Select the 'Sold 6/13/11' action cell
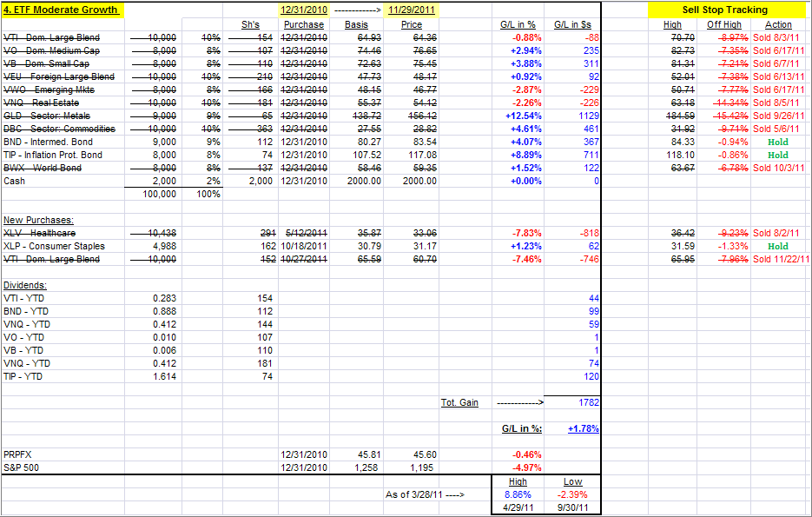812x517 pixels. [779, 76]
